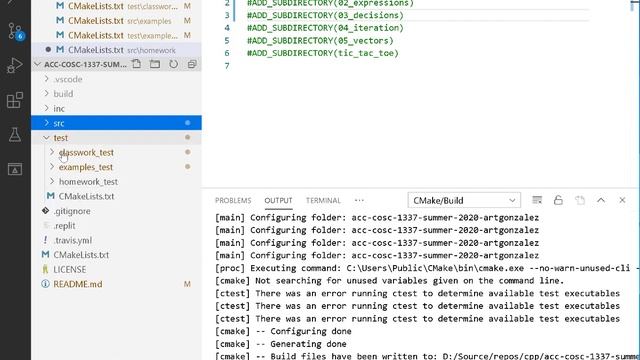640x360 pixels.
Task: Collapse the test folder
Action: click(x=116, y=138)
